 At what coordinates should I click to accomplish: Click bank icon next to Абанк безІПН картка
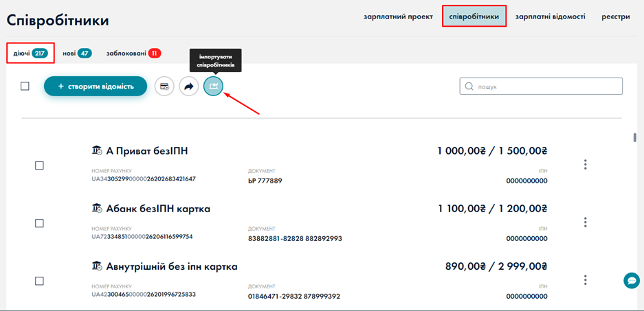[97, 209]
